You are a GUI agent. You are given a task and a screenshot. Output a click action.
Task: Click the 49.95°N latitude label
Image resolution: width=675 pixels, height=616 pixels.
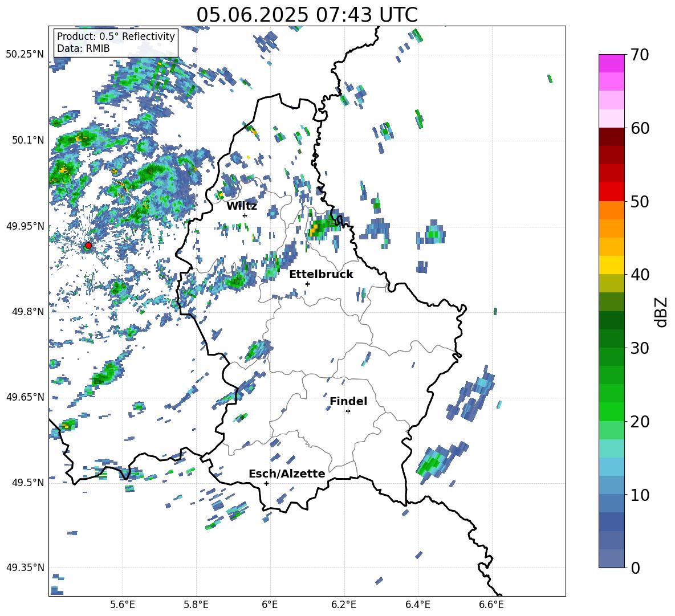pos(25,226)
